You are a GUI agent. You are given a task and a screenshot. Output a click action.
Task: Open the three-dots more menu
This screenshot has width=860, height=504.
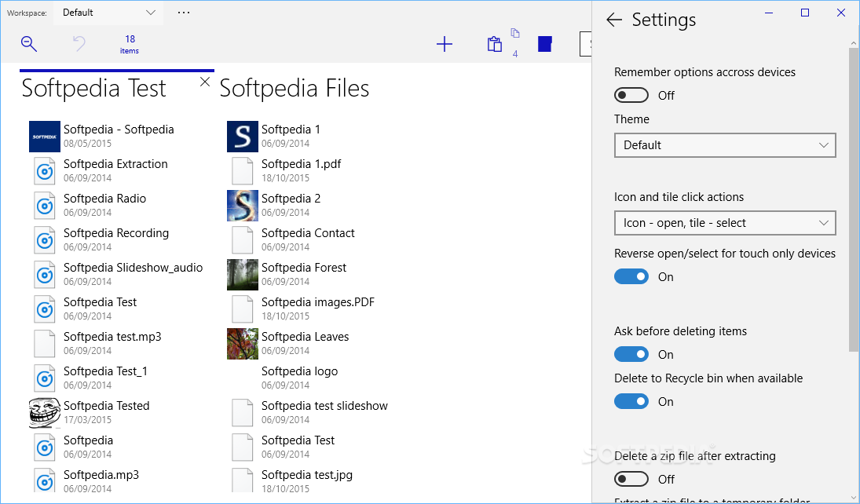click(x=184, y=12)
